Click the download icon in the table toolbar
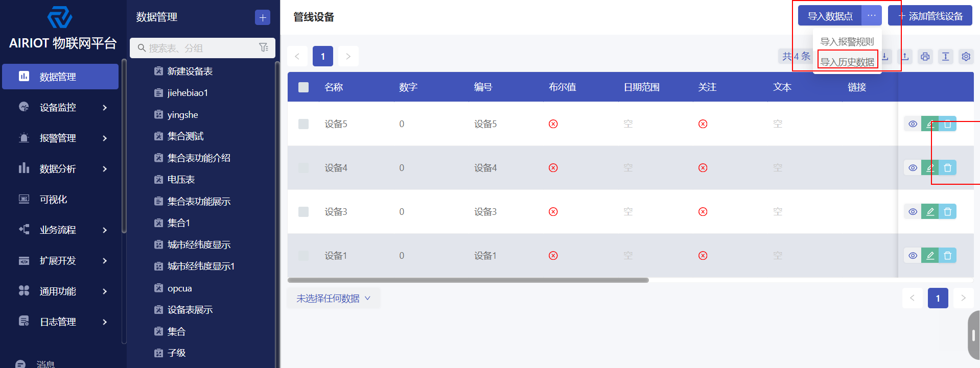 click(x=885, y=56)
